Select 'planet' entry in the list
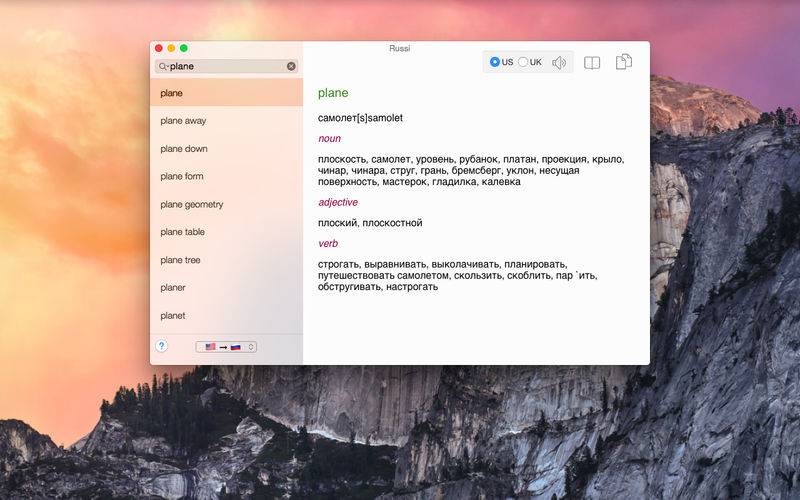Image resolution: width=800 pixels, height=500 pixels. tap(227, 315)
